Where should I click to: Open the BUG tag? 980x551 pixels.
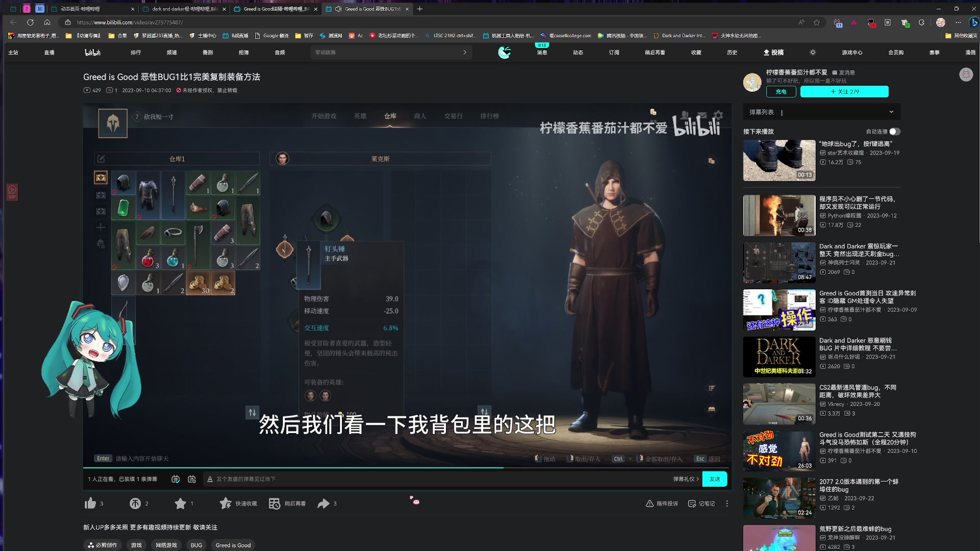tap(197, 545)
